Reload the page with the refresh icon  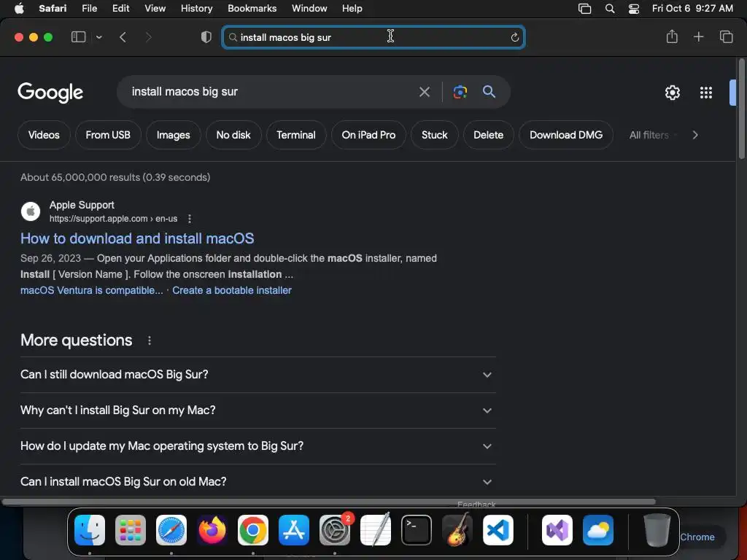(x=514, y=37)
